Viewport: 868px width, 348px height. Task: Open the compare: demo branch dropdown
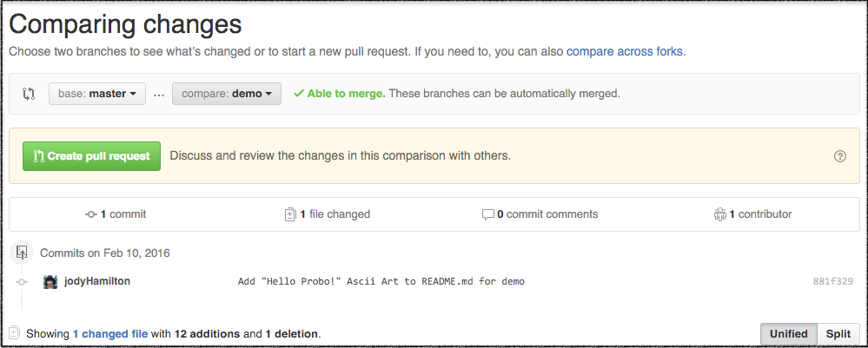pos(226,94)
